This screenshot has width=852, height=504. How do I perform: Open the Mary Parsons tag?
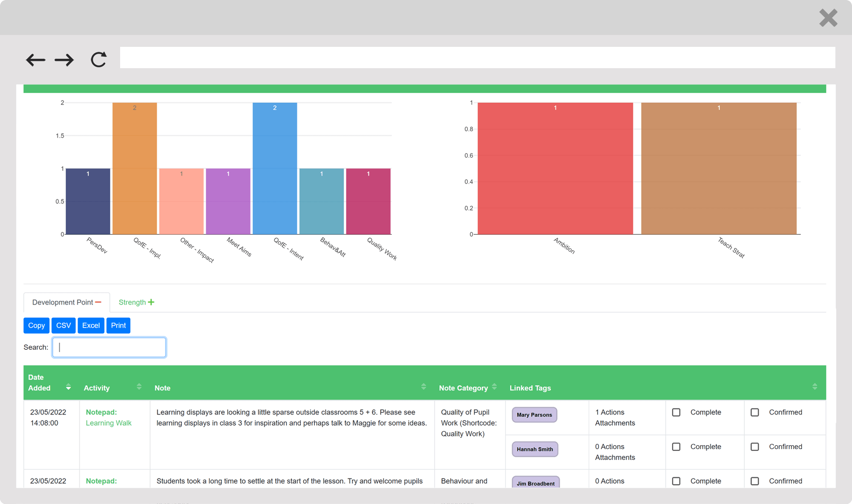point(534,415)
